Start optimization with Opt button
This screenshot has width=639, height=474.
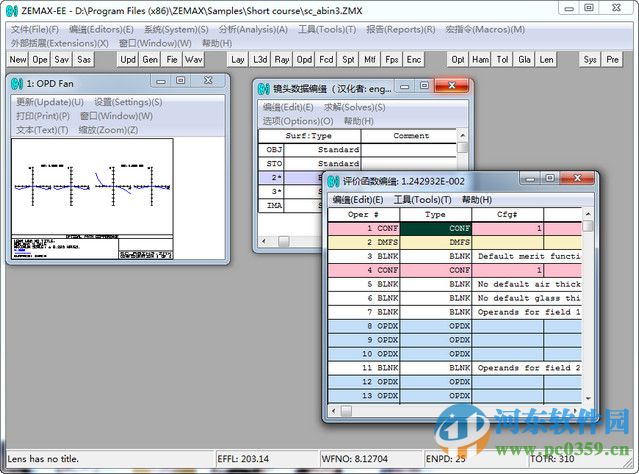[x=458, y=60]
